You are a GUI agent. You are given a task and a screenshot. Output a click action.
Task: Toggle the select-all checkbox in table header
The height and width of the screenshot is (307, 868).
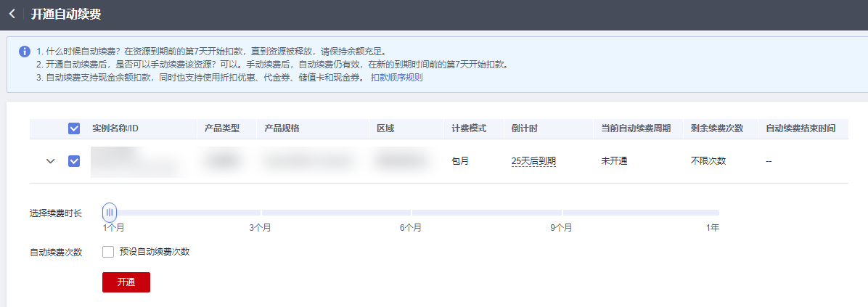[x=73, y=128]
